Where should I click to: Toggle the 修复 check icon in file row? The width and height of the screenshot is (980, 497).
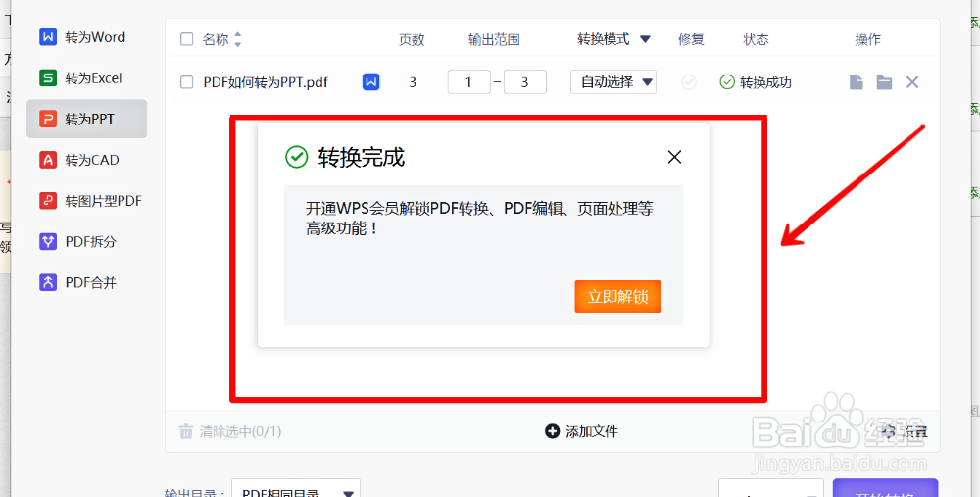click(689, 82)
